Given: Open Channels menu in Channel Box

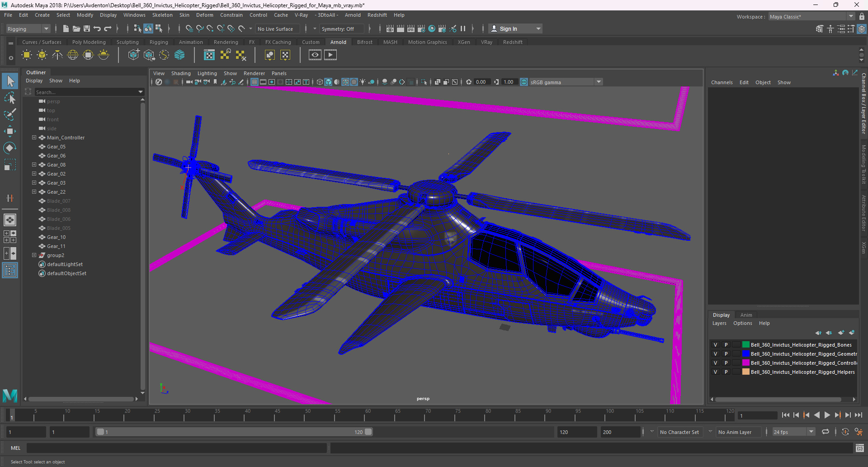Looking at the screenshot, I should click(722, 82).
